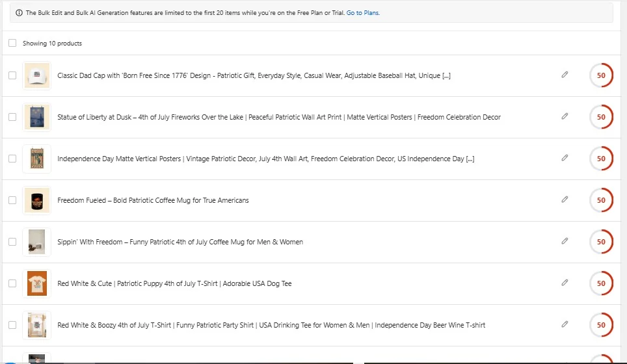Viewport: 627px width, 364px height.
Task: Check the select-all box beside Showing 10 products
Action: (x=12, y=44)
